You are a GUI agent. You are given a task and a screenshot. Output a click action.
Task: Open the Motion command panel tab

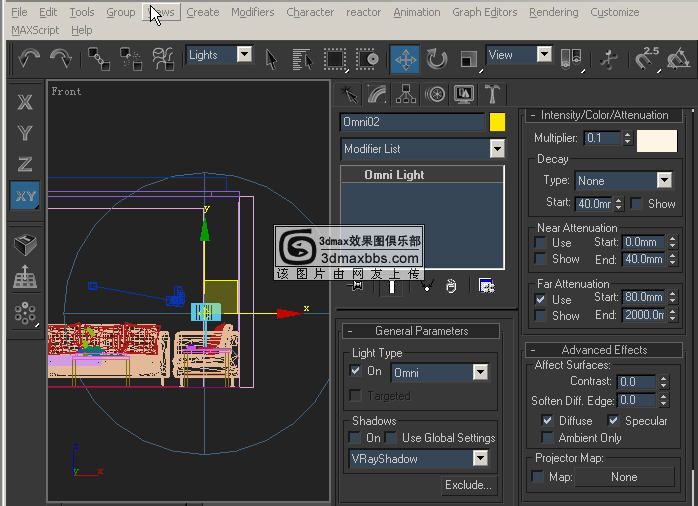[x=435, y=94]
